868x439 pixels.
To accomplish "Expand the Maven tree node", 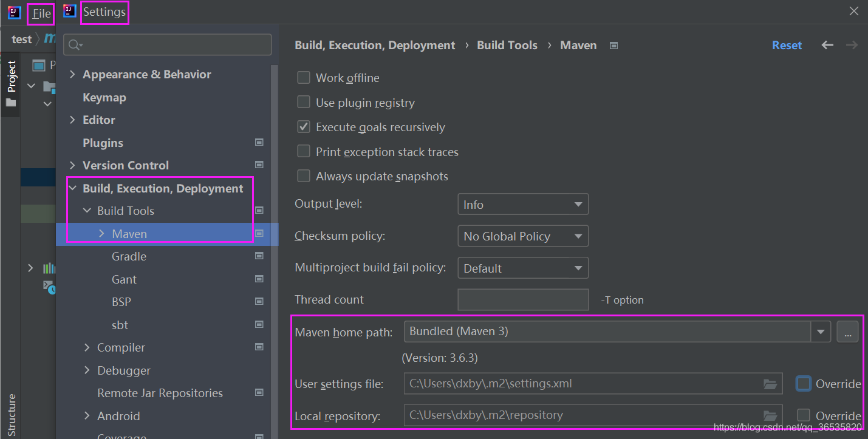I will click(x=101, y=234).
